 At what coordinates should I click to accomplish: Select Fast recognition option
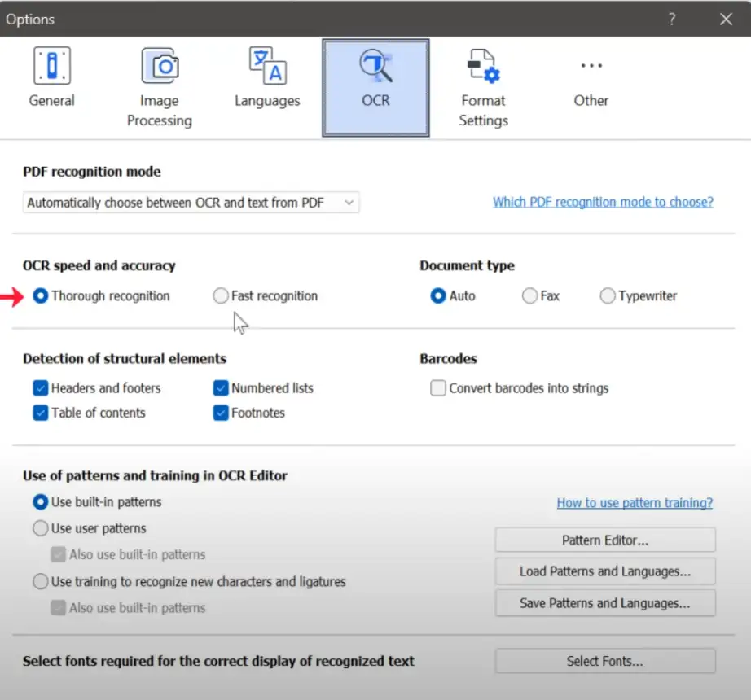pyautogui.click(x=221, y=296)
